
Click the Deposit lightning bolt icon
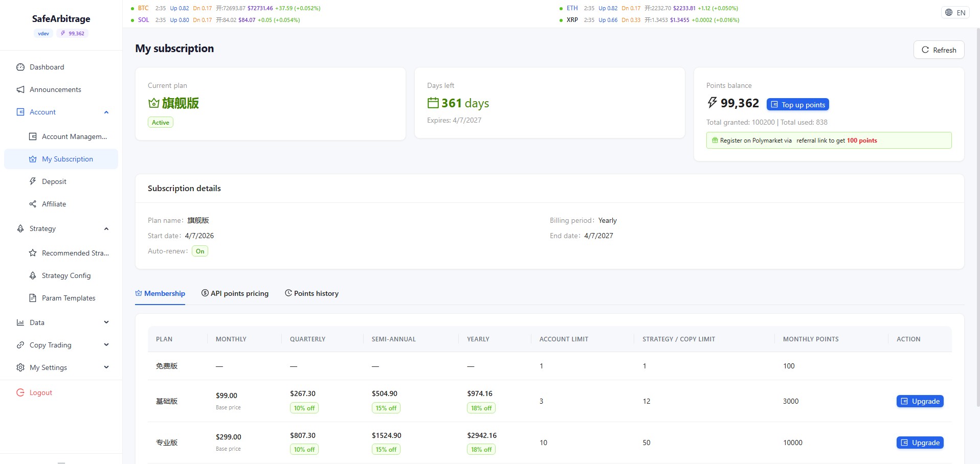33,181
